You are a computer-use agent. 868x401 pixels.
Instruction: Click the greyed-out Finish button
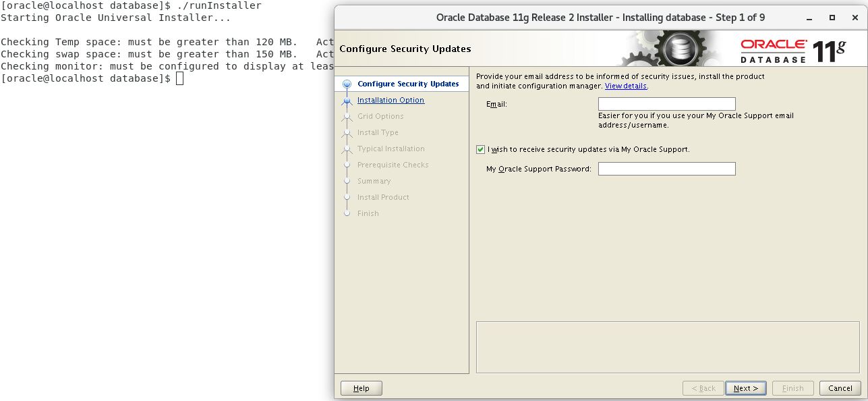pos(792,388)
